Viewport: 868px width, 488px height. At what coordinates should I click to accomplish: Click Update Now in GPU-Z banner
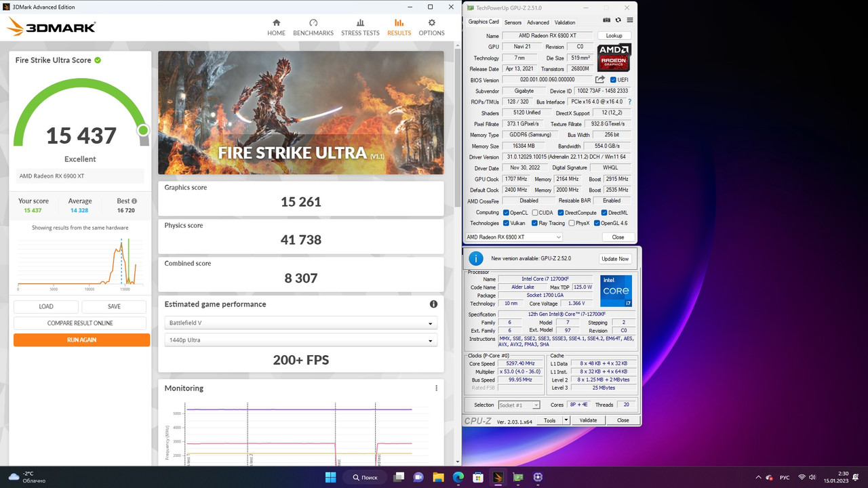[615, 259]
